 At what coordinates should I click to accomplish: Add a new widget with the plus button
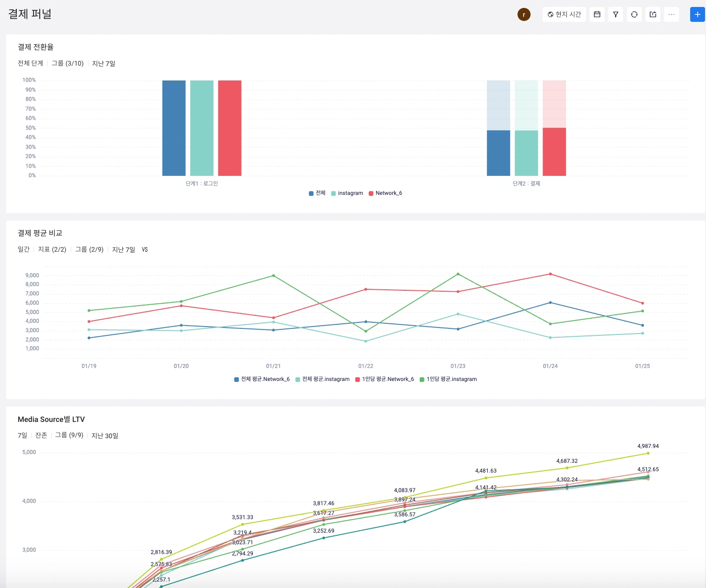click(697, 14)
